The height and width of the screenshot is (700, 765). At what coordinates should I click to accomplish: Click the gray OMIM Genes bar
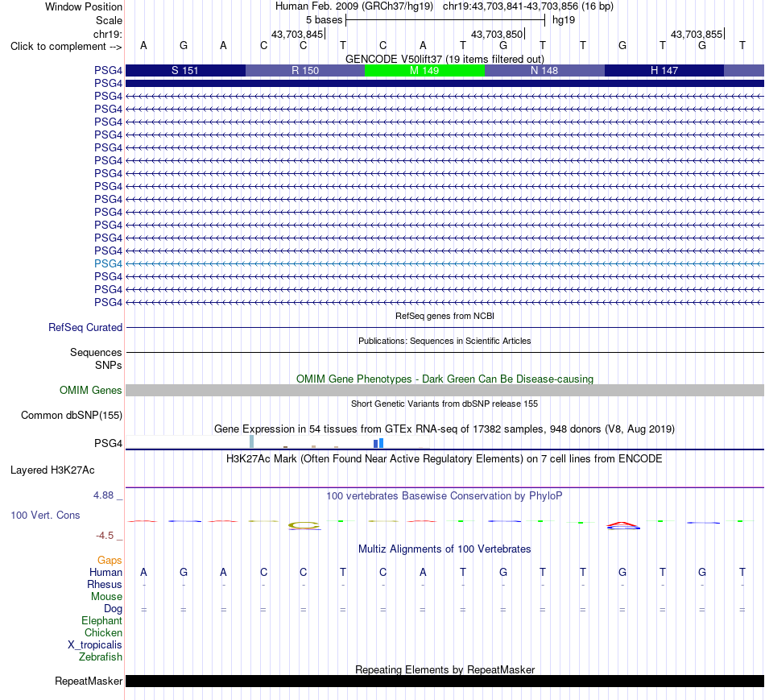pyautogui.click(x=445, y=390)
